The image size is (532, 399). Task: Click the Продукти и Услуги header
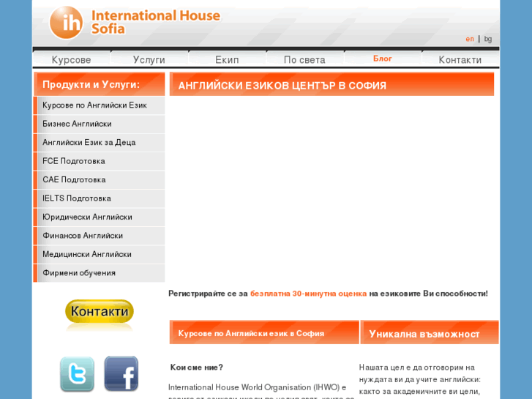pyautogui.click(x=99, y=84)
